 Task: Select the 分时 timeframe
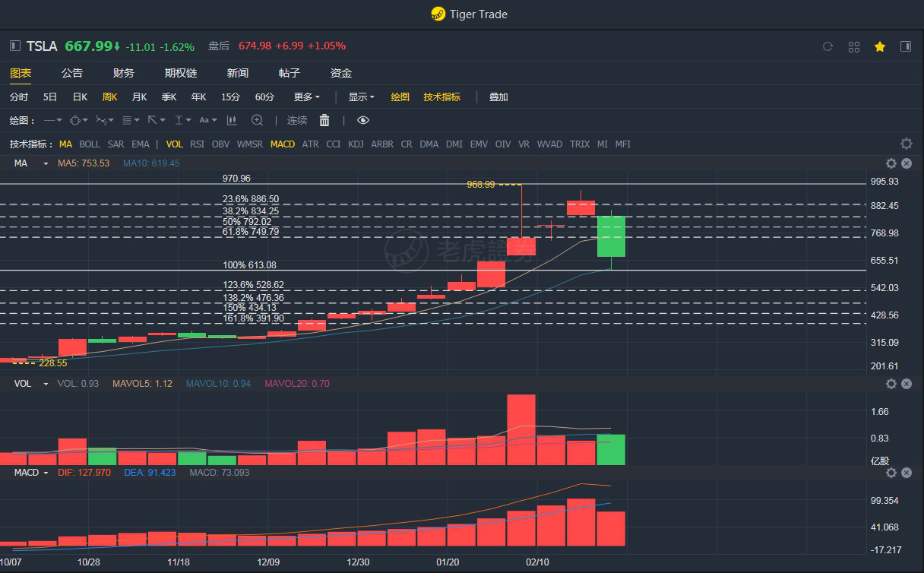coord(19,97)
